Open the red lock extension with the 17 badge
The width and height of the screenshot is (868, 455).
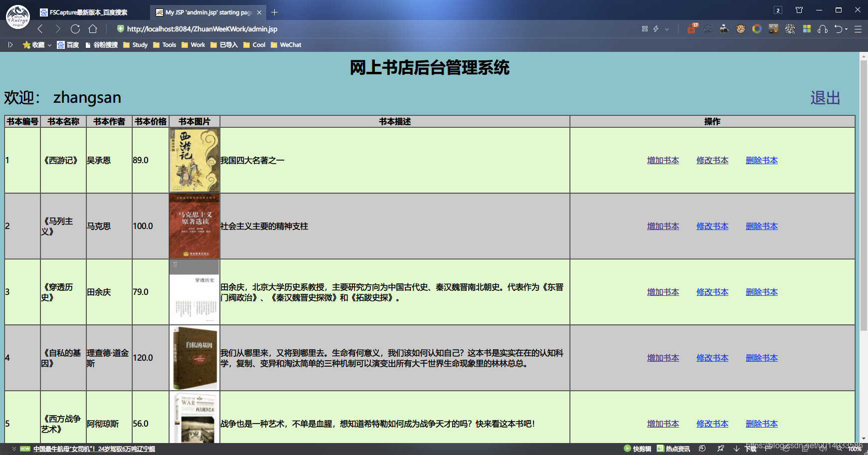[692, 28]
